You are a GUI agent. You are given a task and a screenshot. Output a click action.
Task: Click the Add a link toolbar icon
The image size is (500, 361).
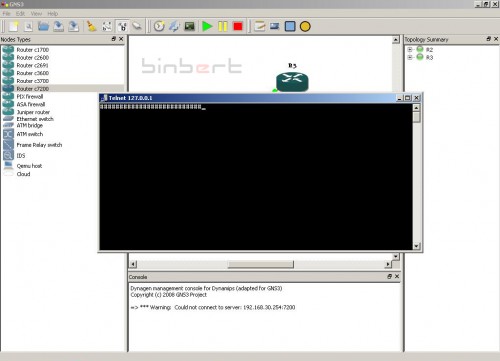tap(137, 26)
